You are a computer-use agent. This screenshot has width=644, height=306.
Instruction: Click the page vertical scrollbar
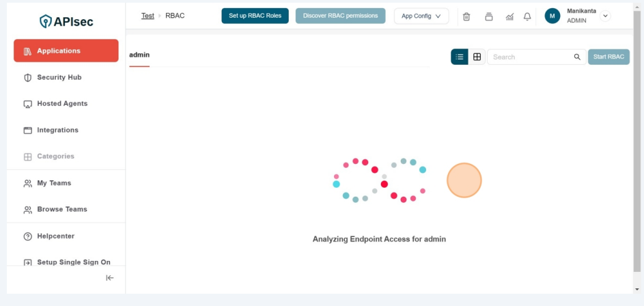point(638,137)
